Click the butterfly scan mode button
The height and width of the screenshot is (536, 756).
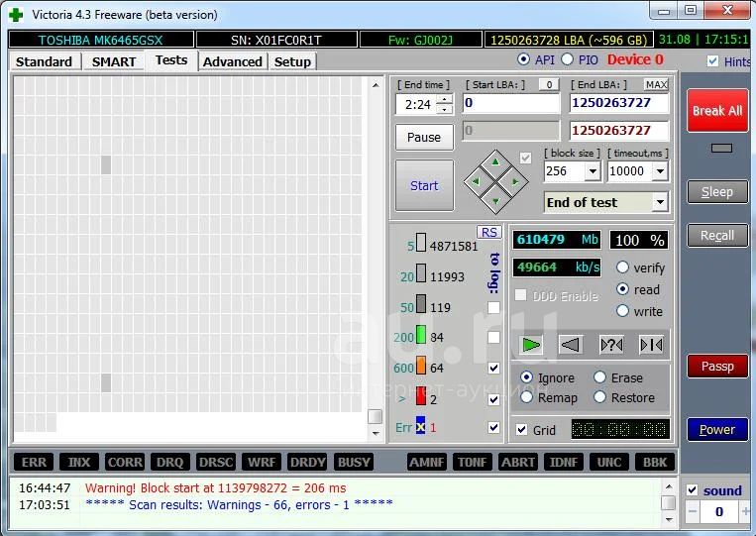651,345
